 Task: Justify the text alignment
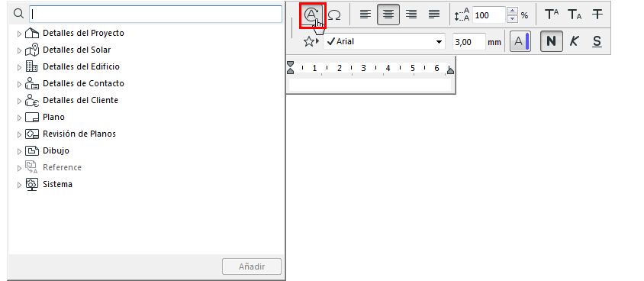click(434, 15)
